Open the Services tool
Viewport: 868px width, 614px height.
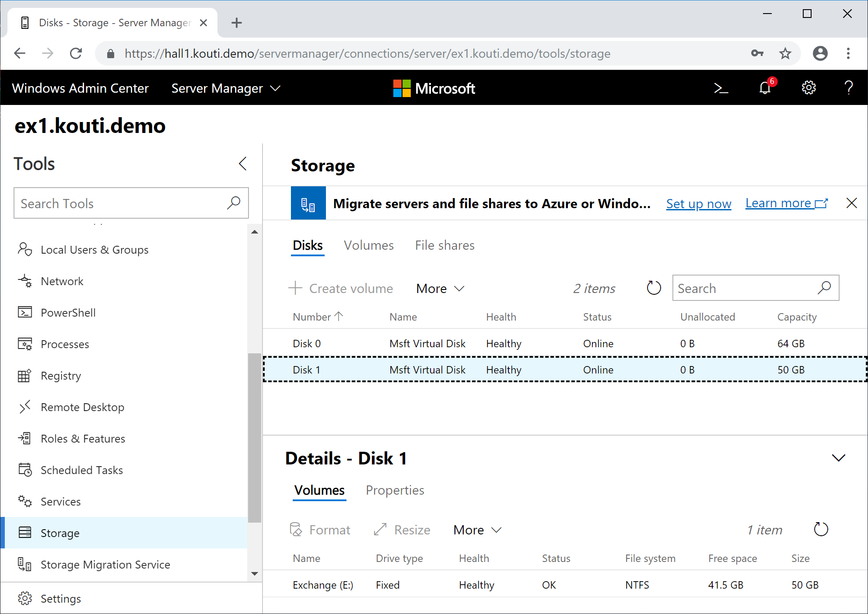(x=60, y=502)
